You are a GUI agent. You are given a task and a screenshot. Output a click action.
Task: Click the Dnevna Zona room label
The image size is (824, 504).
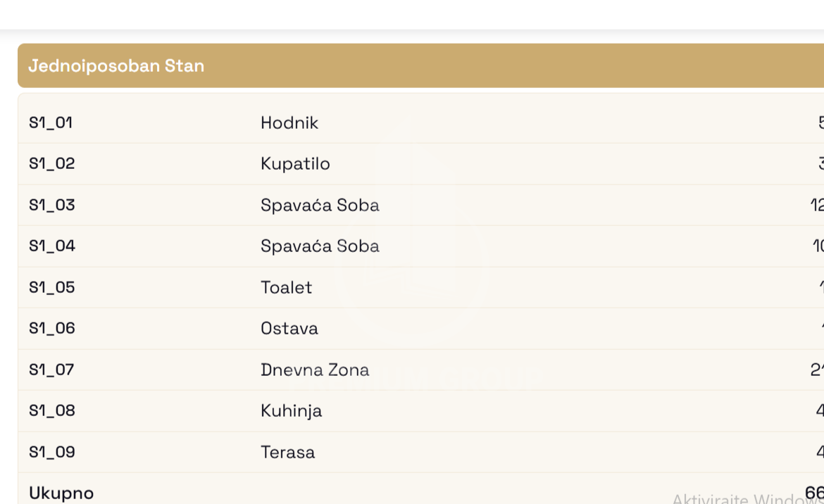point(315,370)
